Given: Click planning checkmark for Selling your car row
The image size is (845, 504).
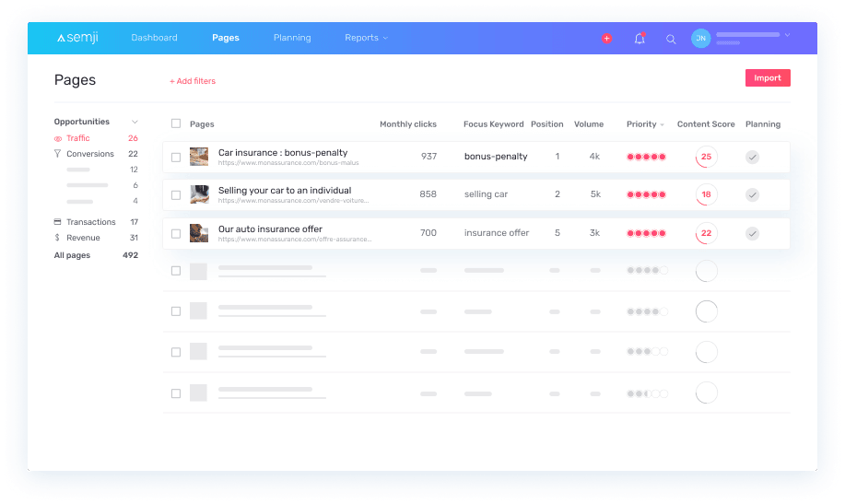Looking at the screenshot, I should [x=752, y=194].
